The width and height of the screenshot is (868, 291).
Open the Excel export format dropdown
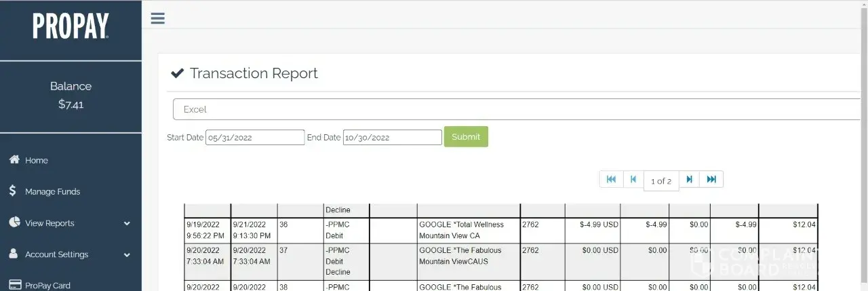point(515,109)
